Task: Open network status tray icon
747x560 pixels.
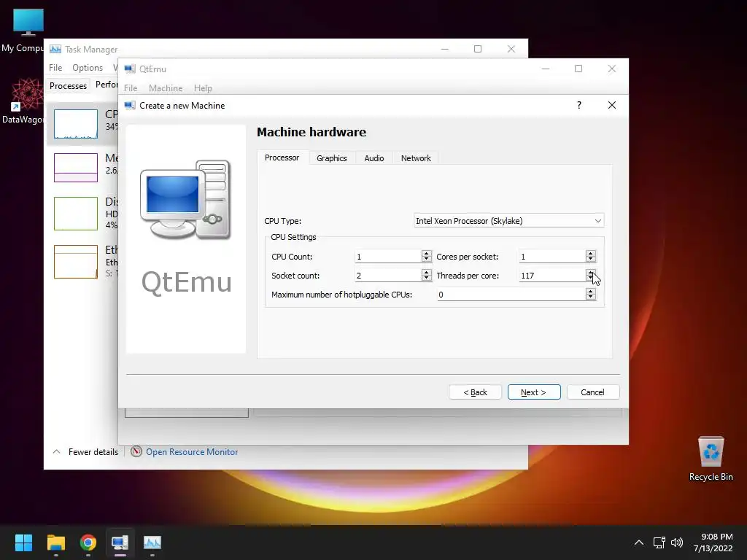Action: point(659,542)
